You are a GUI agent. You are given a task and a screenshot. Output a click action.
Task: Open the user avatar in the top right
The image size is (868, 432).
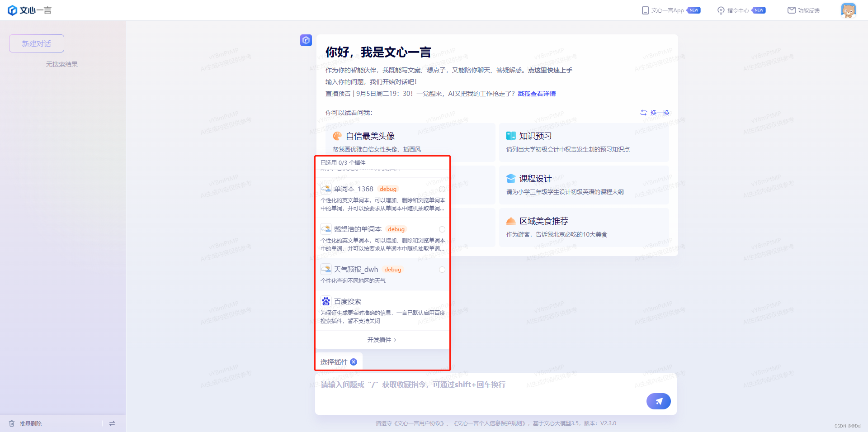tap(848, 10)
